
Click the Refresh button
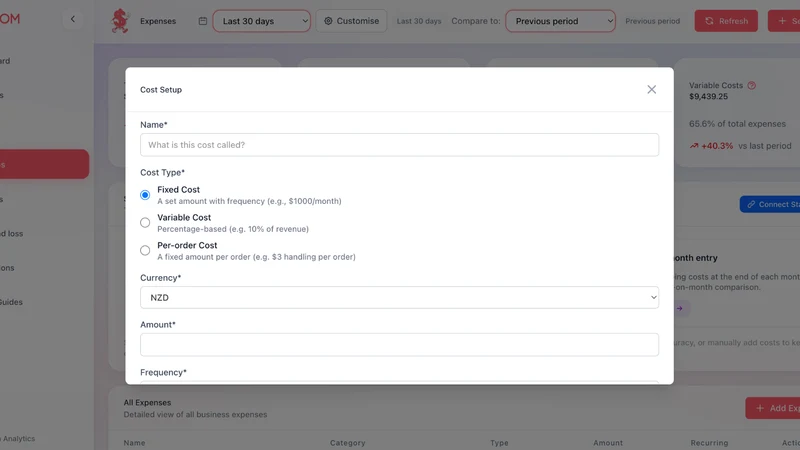tap(726, 21)
